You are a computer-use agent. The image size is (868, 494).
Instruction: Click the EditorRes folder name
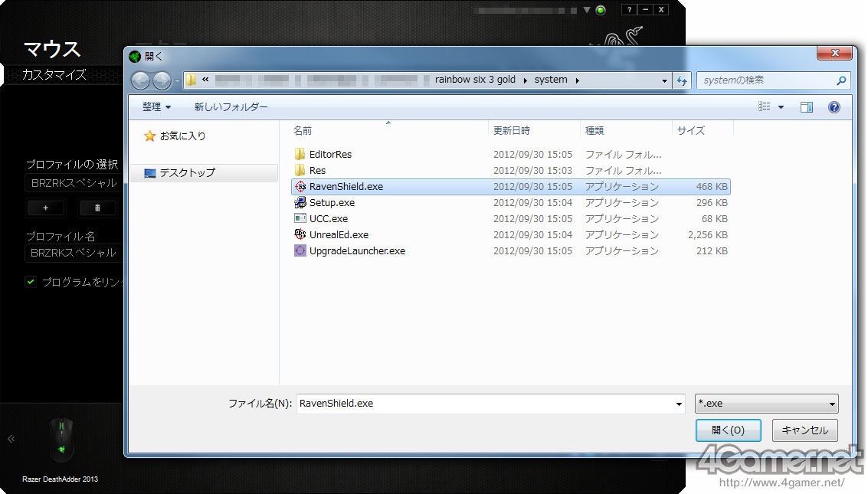(x=330, y=155)
